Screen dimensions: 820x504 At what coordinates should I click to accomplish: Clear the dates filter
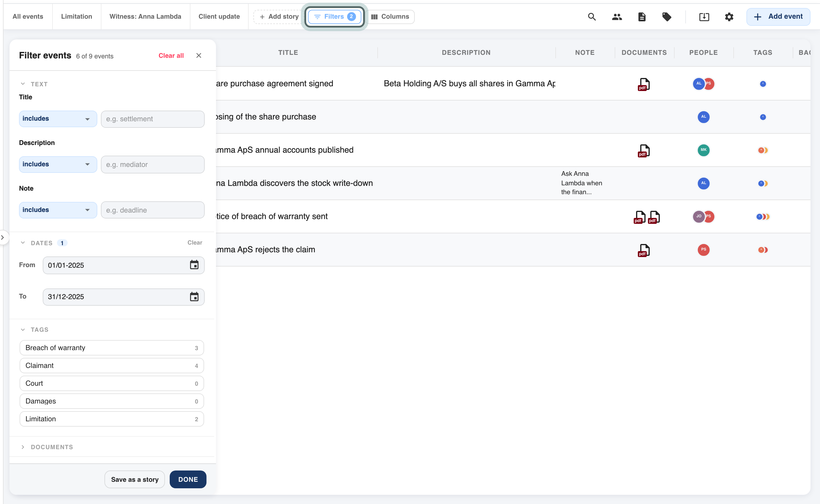point(195,243)
